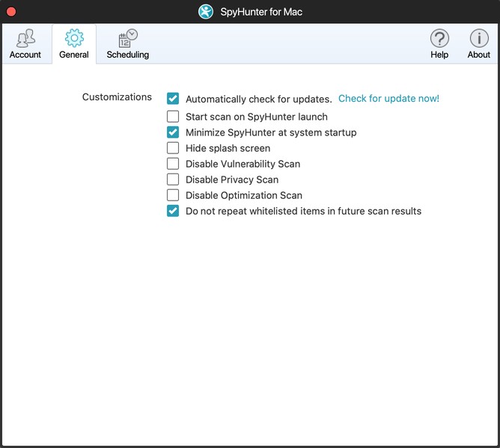This screenshot has height=448, width=500.
Task: Open the Scheduling calendar-clock icon
Action: pyautogui.click(x=128, y=38)
